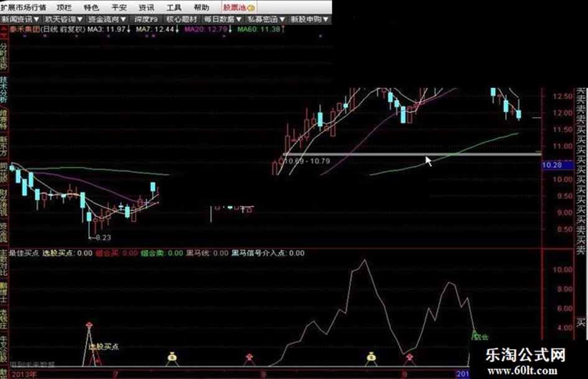588x379 pixels.
Task: Open the 特色 menu
Action: (91, 7)
